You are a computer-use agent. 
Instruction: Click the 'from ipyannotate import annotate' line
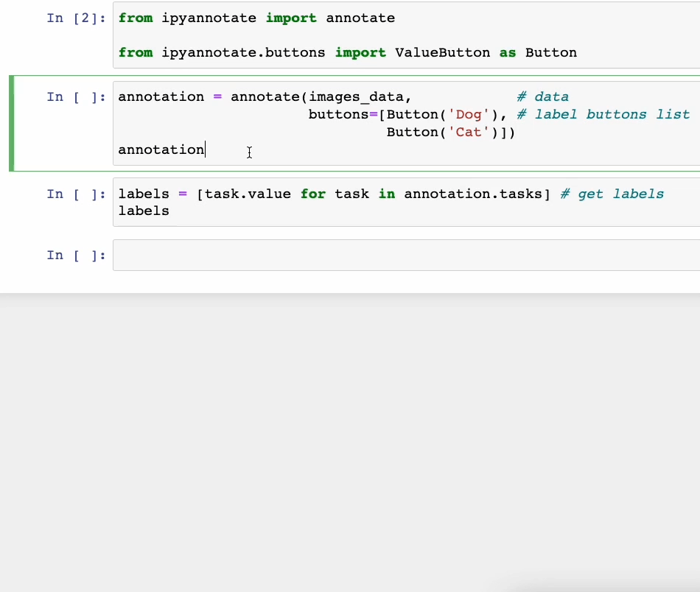click(x=256, y=18)
